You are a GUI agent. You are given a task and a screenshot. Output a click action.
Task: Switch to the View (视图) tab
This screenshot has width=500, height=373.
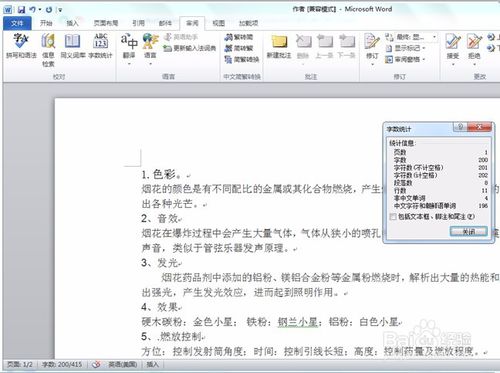218,23
